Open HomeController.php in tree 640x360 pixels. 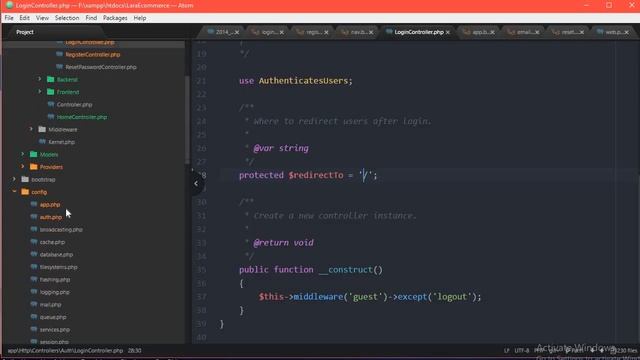tap(82, 117)
